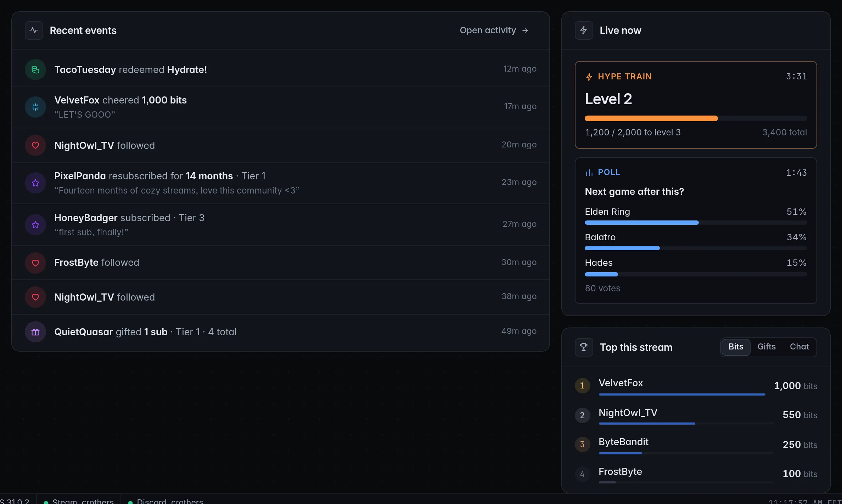Screen dimensions: 842x504
Task: Click rank 1 badge next to VelvetFox
Action: (x=582, y=386)
